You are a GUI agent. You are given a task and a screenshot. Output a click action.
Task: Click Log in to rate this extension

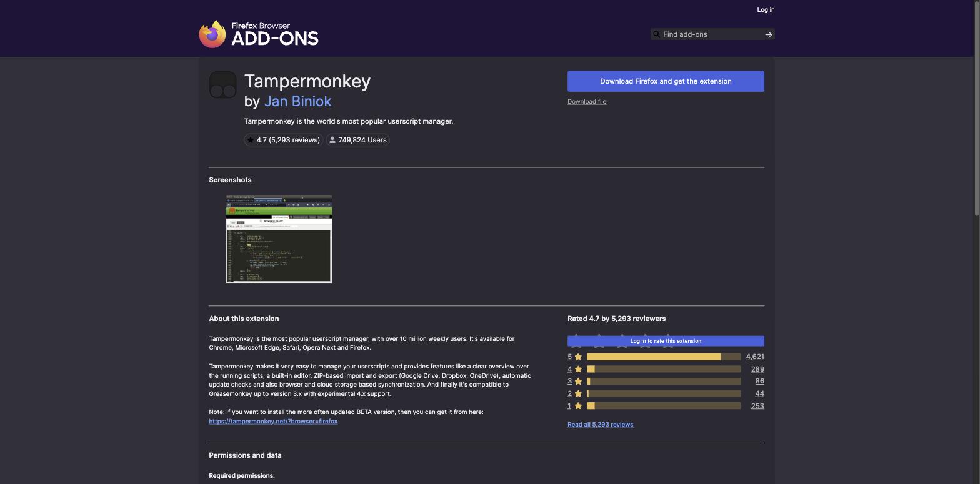tap(666, 341)
